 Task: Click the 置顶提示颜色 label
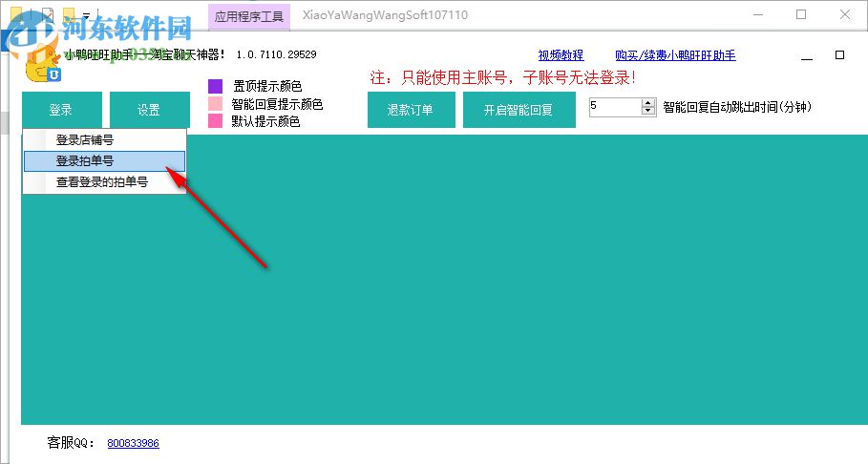coord(267,86)
